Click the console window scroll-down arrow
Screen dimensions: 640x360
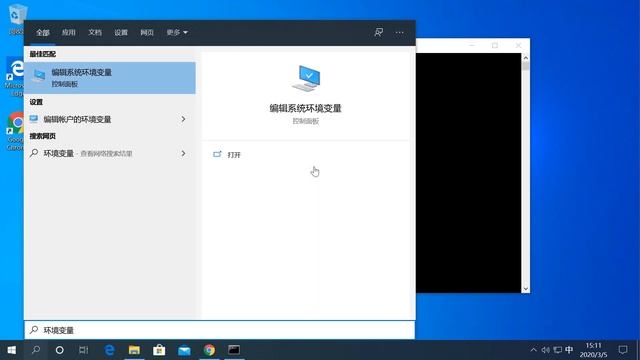(x=526, y=289)
